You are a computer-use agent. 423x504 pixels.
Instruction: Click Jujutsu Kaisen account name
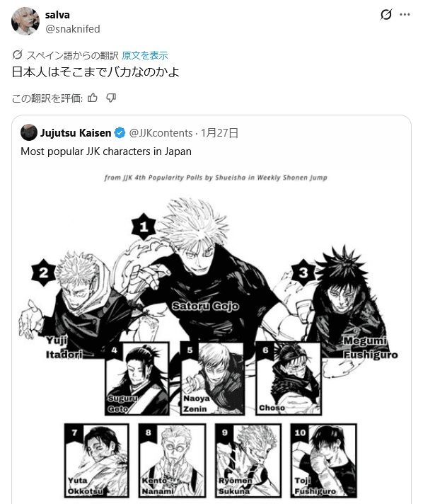pos(76,133)
